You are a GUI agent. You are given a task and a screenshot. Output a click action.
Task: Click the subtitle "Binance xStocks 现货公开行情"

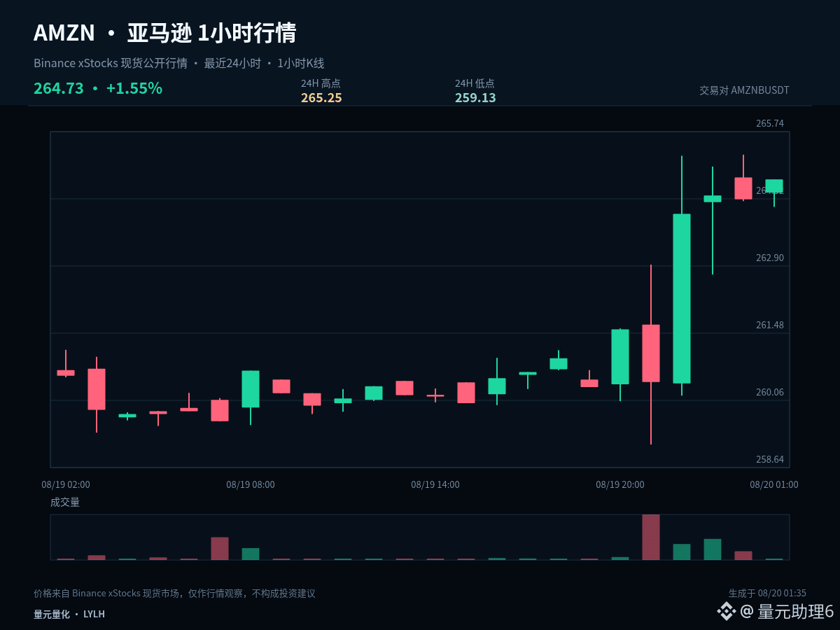111,63
